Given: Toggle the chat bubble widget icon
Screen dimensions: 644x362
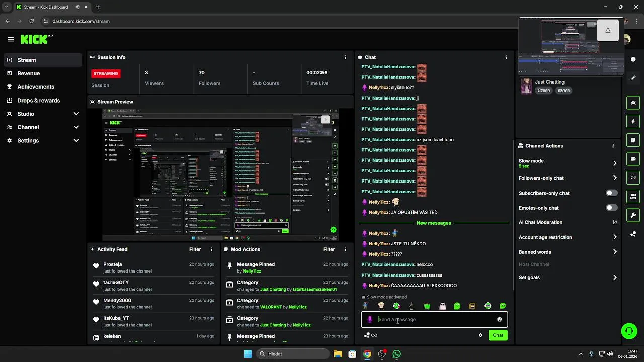Looking at the screenshot, I should coord(633,159).
